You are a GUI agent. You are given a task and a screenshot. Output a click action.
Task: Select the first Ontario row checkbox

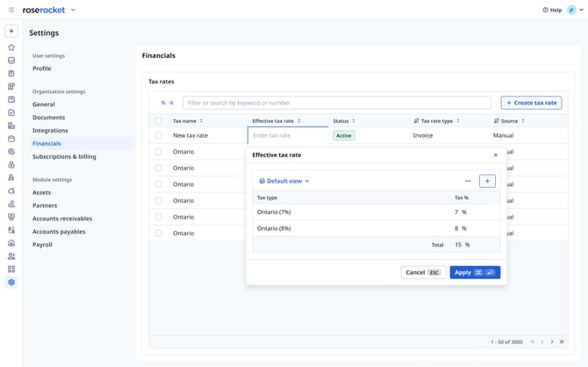coord(159,152)
